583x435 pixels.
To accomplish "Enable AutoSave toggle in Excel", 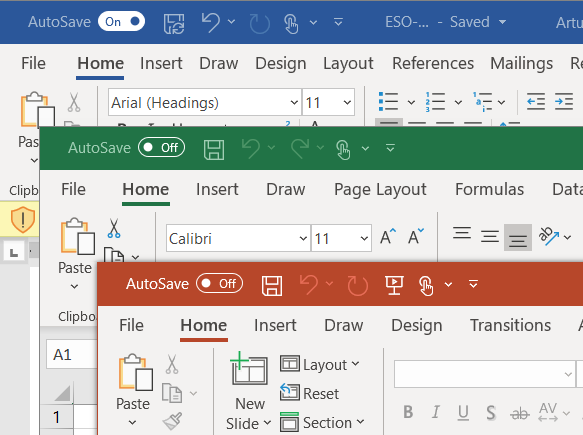I will pyautogui.click(x=161, y=148).
